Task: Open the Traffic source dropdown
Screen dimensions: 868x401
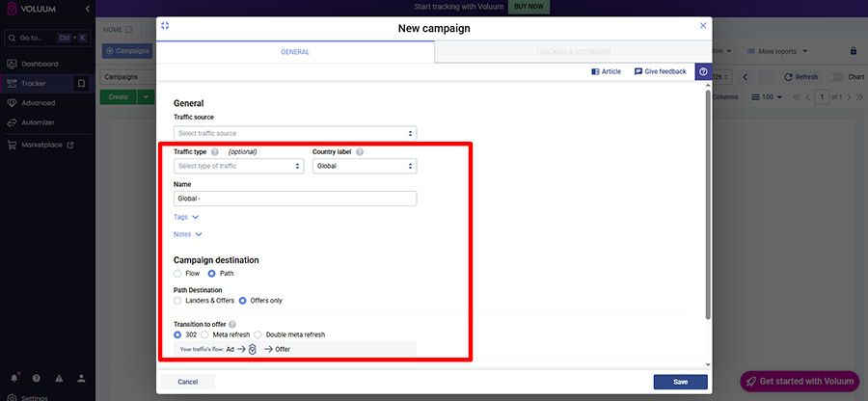Action: tap(294, 133)
